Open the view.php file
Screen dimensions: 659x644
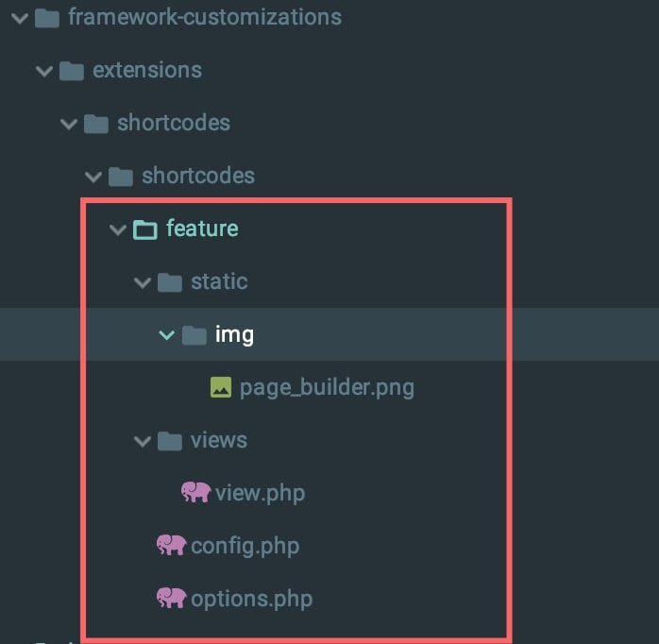(x=260, y=494)
